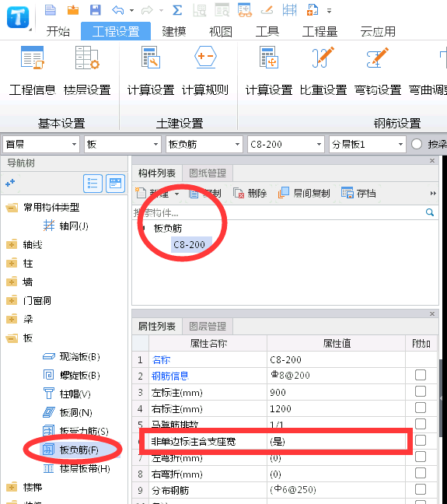Select 楼层板带(H) in the navigation tree

click(x=76, y=469)
